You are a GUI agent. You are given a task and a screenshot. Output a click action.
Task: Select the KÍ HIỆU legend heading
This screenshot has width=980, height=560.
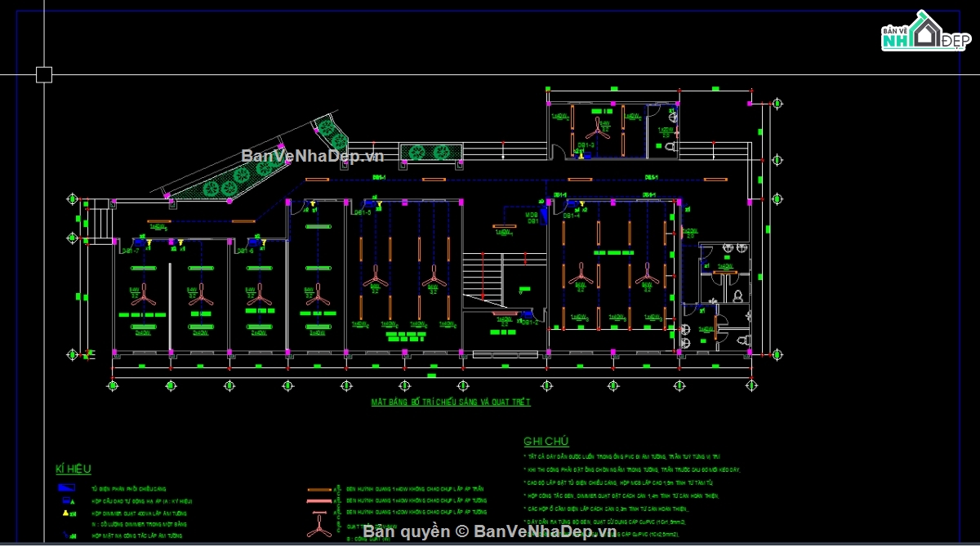[x=73, y=469]
